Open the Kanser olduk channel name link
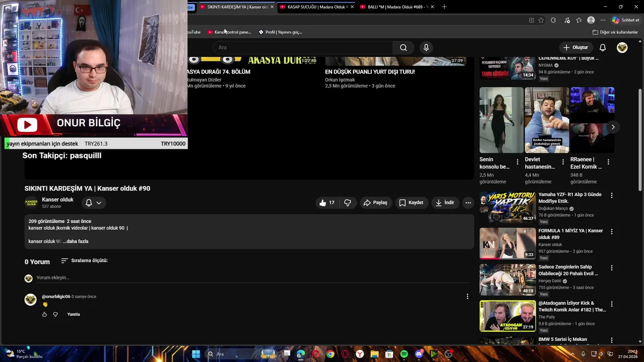 point(57,200)
